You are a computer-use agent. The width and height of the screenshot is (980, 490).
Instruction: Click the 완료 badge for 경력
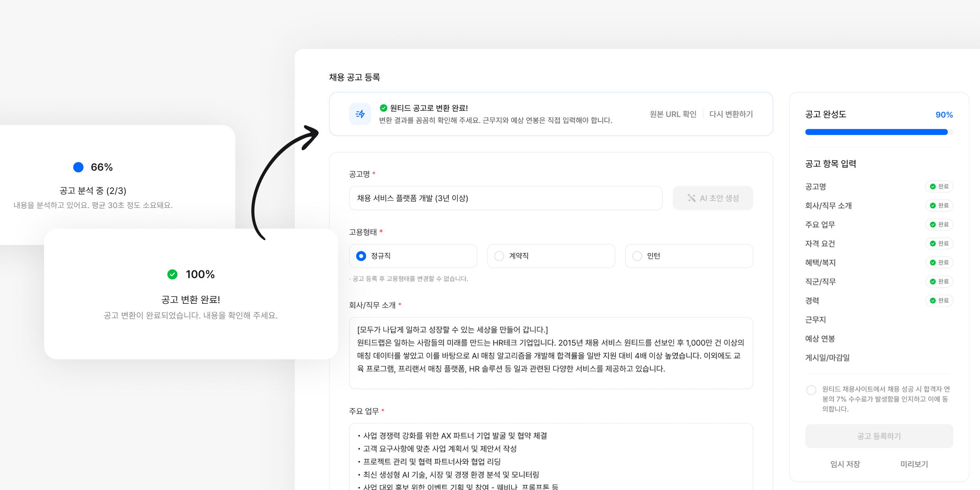(x=939, y=301)
